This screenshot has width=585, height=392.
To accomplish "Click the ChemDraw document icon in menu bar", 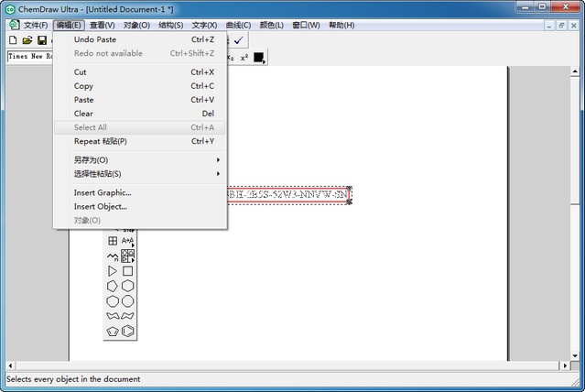I will tap(14, 25).
